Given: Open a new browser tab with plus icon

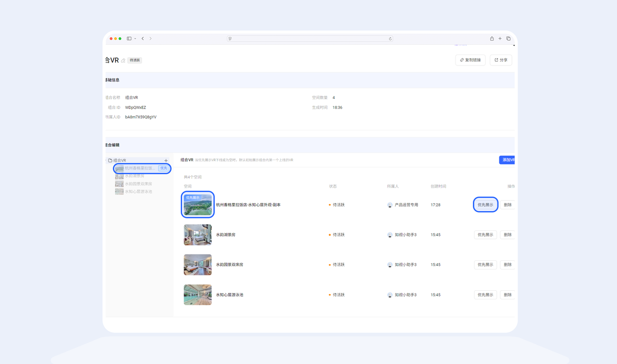Looking at the screenshot, I should point(500,39).
